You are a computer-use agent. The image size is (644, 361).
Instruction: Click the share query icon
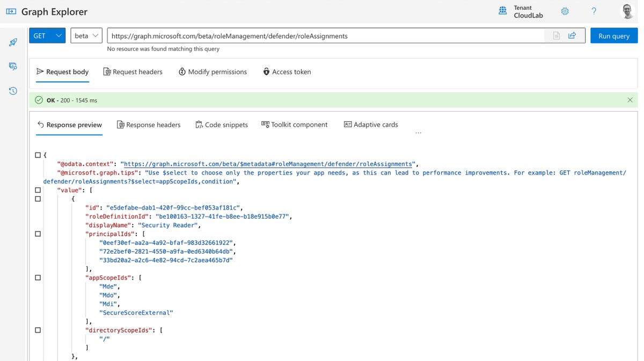click(x=572, y=35)
